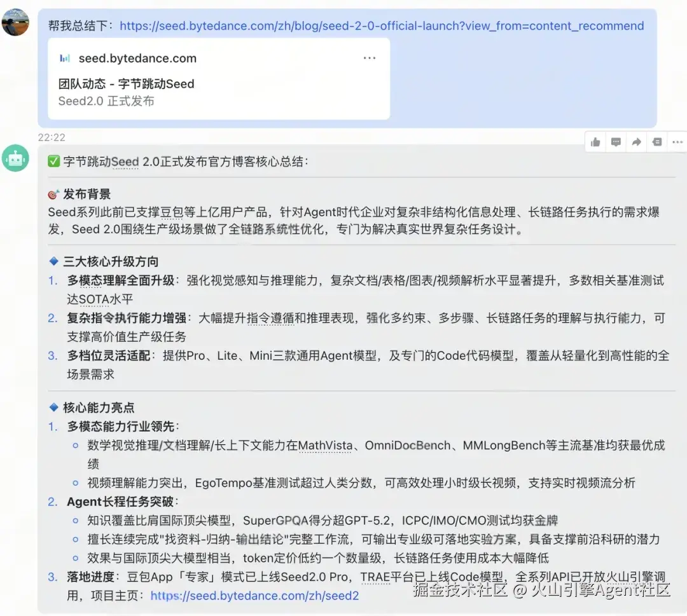
Task: Click the seed.bytedance.com domain text in the card
Action: (137, 58)
